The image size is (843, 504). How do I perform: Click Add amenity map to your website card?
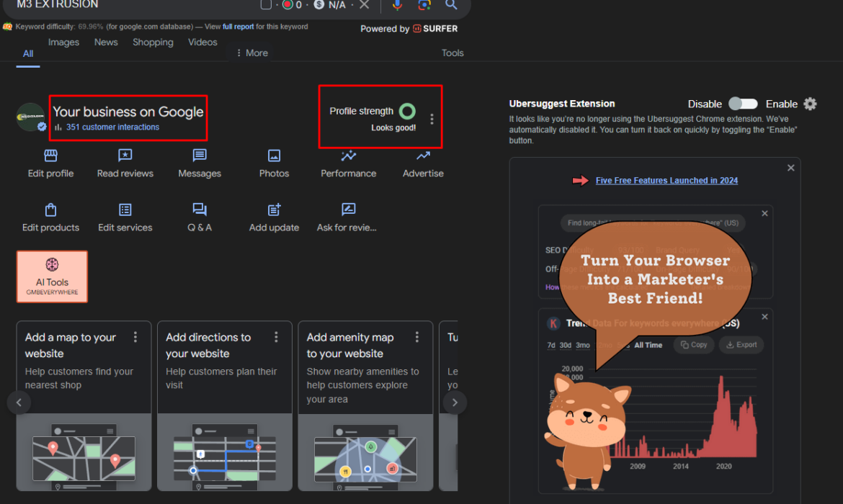point(365,405)
